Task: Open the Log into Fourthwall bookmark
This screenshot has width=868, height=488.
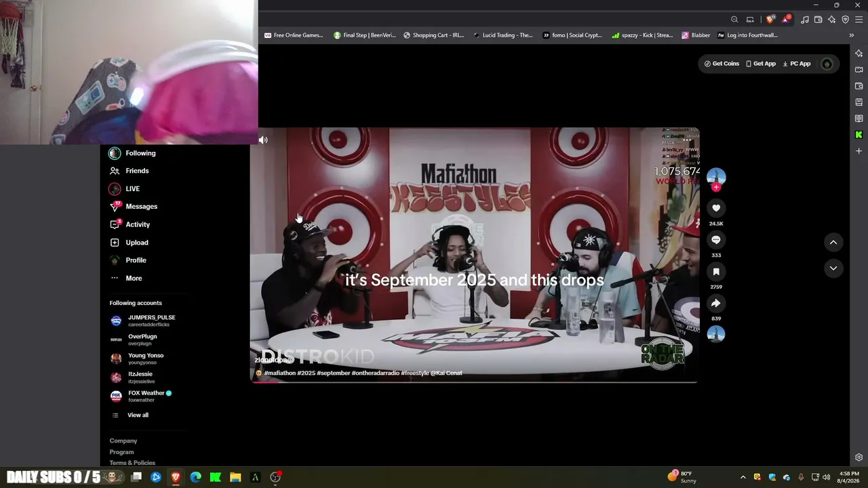Action: tap(748, 35)
